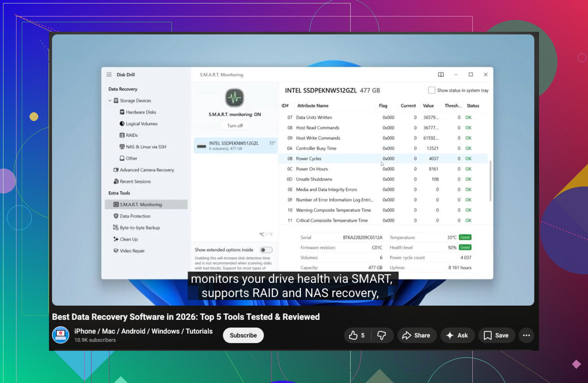Click the RAIDs icon
The image size is (588, 383).
pyautogui.click(x=122, y=135)
